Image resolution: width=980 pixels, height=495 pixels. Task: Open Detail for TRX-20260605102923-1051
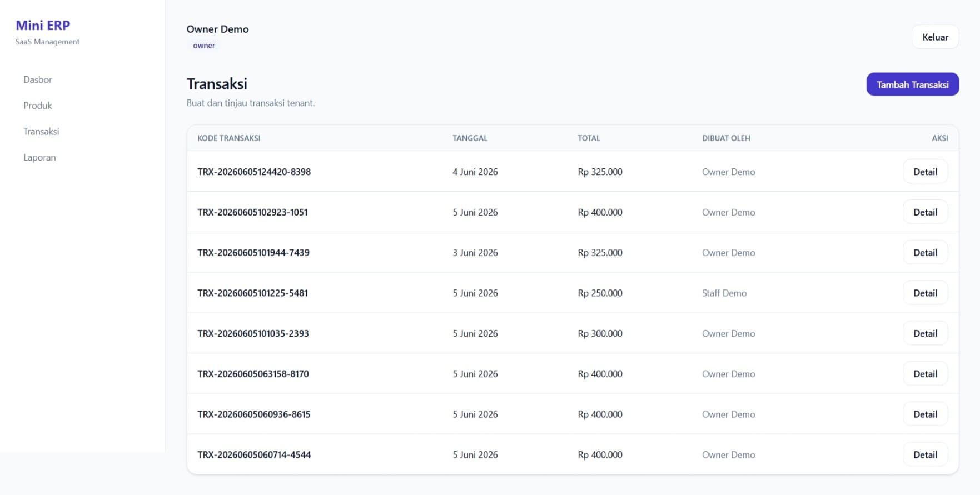925,212
